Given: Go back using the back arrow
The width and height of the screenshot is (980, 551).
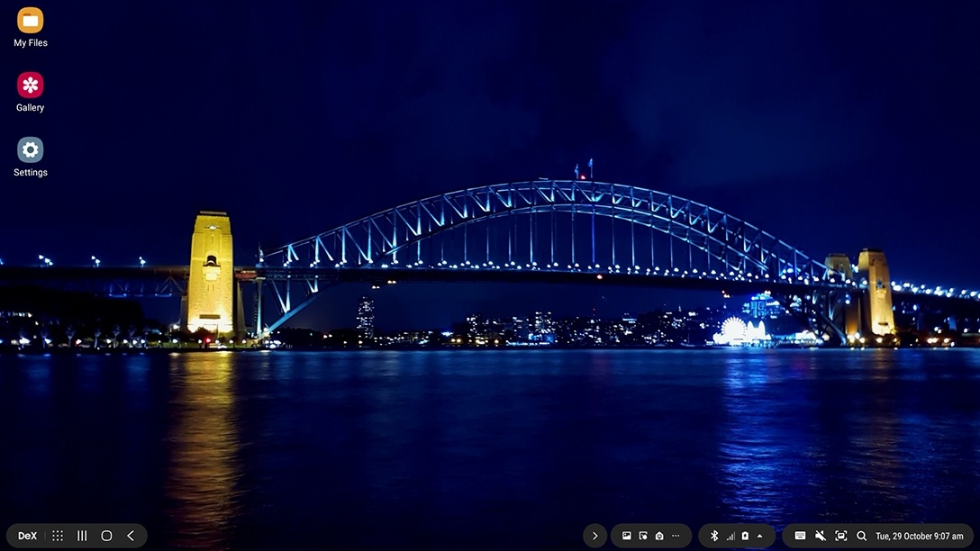Looking at the screenshot, I should tap(131, 535).
